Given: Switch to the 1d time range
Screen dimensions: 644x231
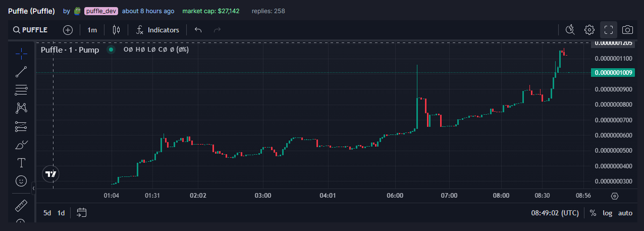Looking at the screenshot, I should pyautogui.click(x=61, y=213).
